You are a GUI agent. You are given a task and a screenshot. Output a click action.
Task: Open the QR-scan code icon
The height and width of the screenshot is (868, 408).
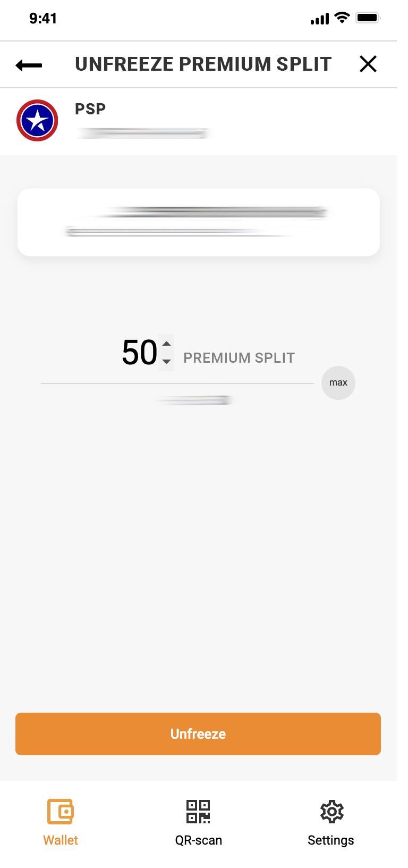pos(198,812)
